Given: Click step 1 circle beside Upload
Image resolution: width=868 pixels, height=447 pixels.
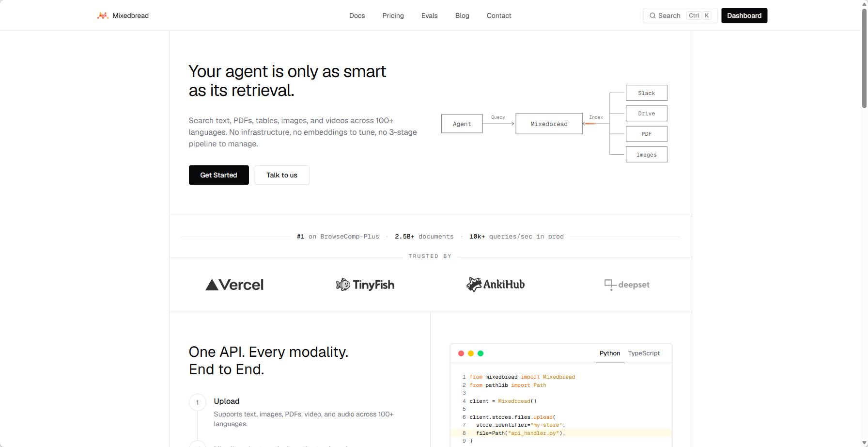Looking at the screenshot, I should point(198,402).
